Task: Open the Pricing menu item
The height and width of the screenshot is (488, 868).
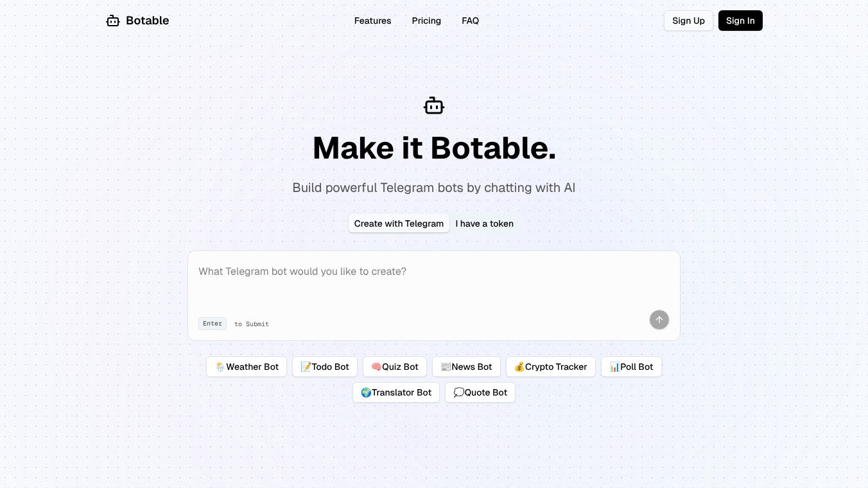Action: 426,21
